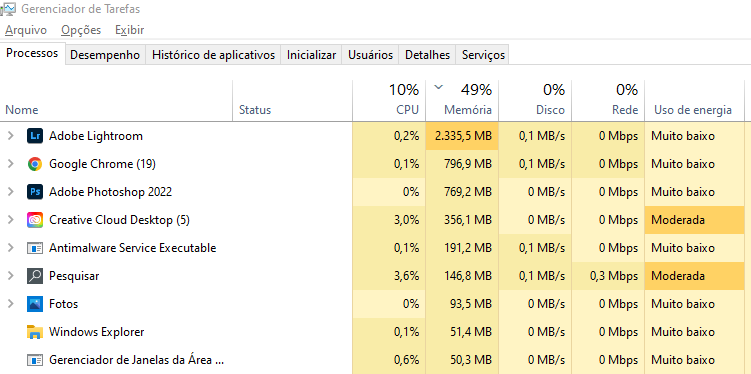Sort by the Memória column header
The image size is (751, 374).
[x=462, y=100]
